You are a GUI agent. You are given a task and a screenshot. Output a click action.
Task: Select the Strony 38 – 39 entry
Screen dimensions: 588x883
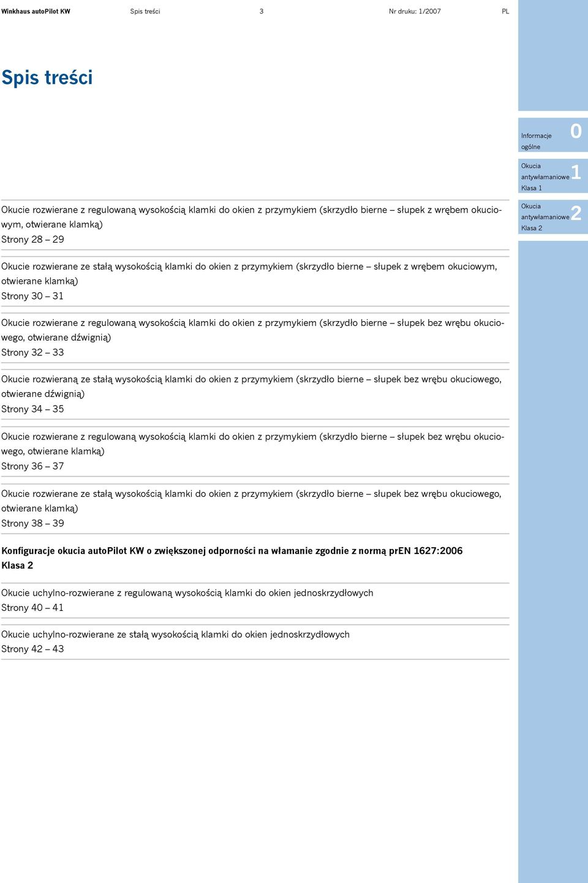[x=32, y=523]
